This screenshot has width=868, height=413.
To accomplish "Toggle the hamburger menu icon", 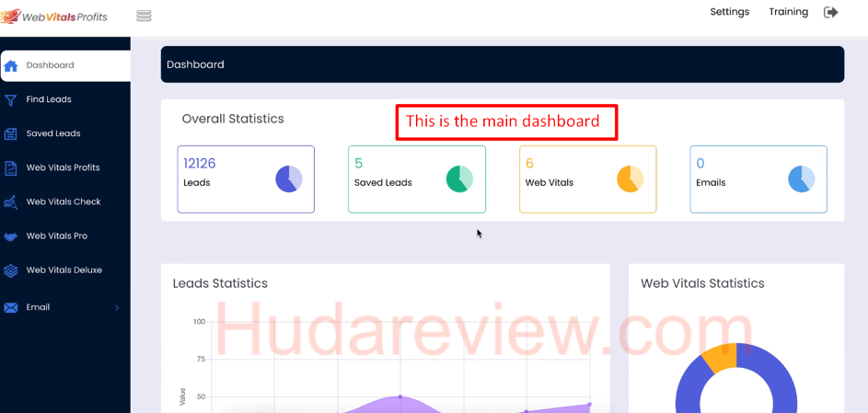I will click(x=144, y=16).
